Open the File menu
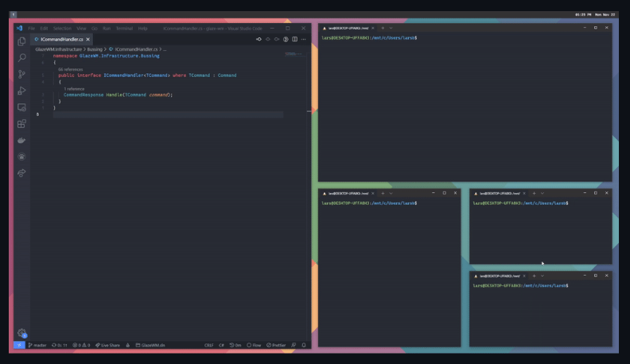Viewport: 630px width, 364px height. 31,29
